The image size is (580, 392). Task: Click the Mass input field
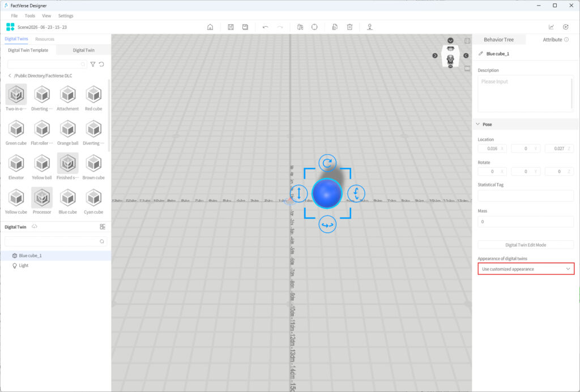(x=526, y=221)
